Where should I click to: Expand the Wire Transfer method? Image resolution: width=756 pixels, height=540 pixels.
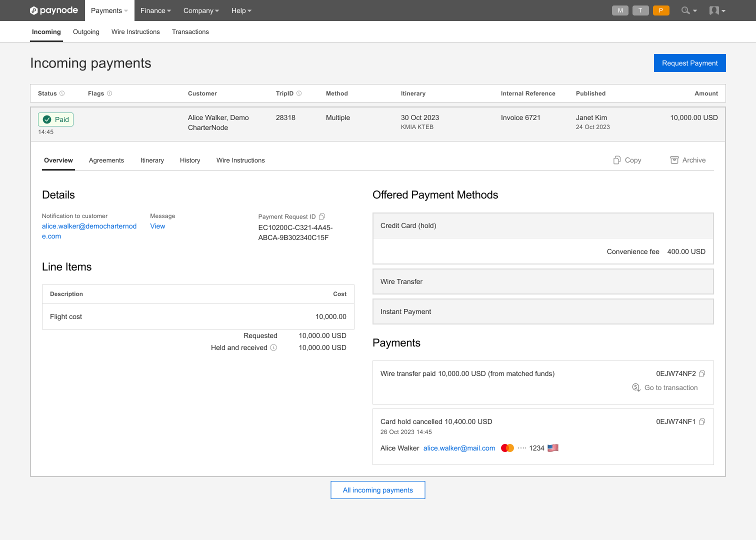click(543, 281)
